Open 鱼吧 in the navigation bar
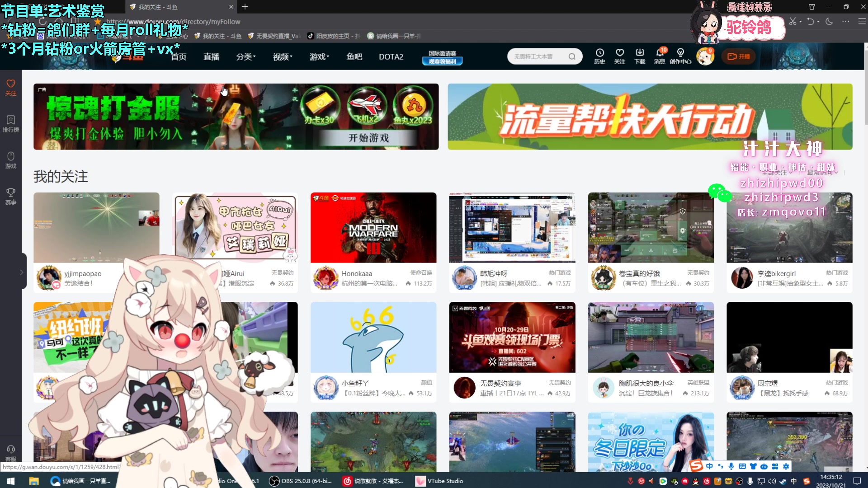This screenshot has width=868, height=488. [x=354, y=56]
